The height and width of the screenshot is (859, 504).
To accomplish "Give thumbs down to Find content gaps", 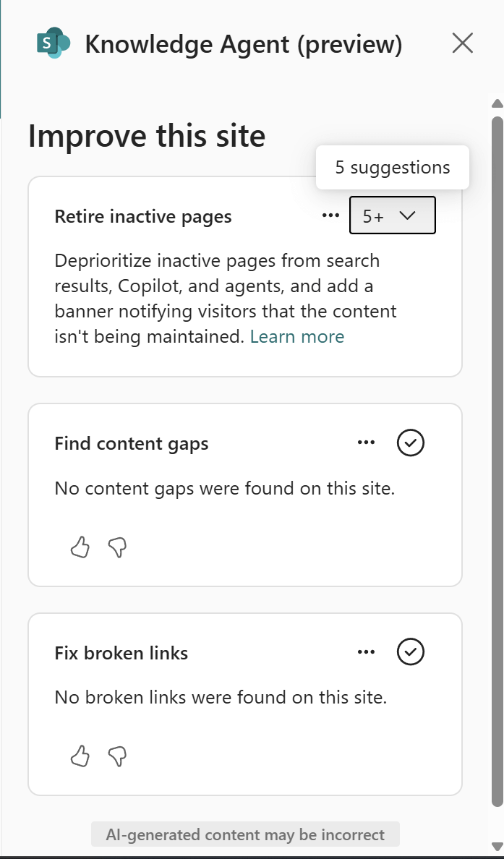I will pyautogui.click(x=117, y=548).
